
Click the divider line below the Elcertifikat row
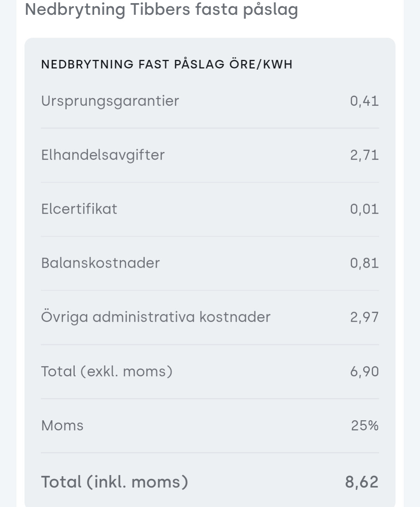click(x=210, y=236)
